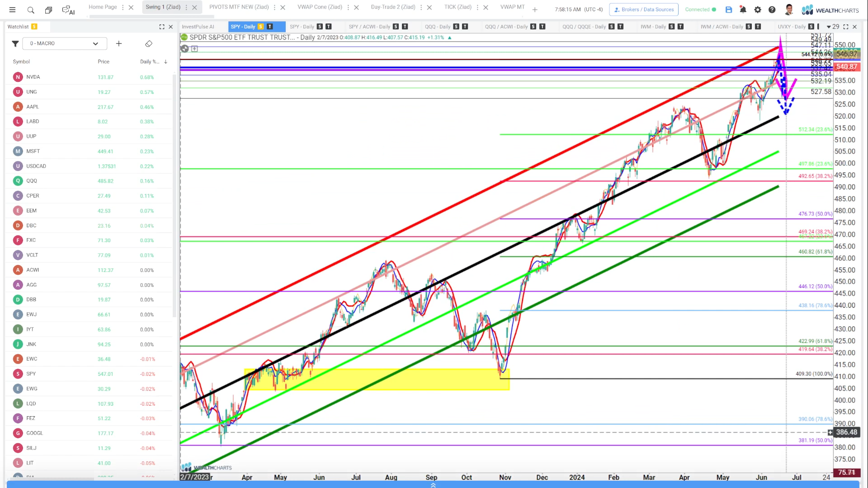Open VWAP Cone tab options dots
Viewport: 868px width, 488px height.
tap(348, 7)
